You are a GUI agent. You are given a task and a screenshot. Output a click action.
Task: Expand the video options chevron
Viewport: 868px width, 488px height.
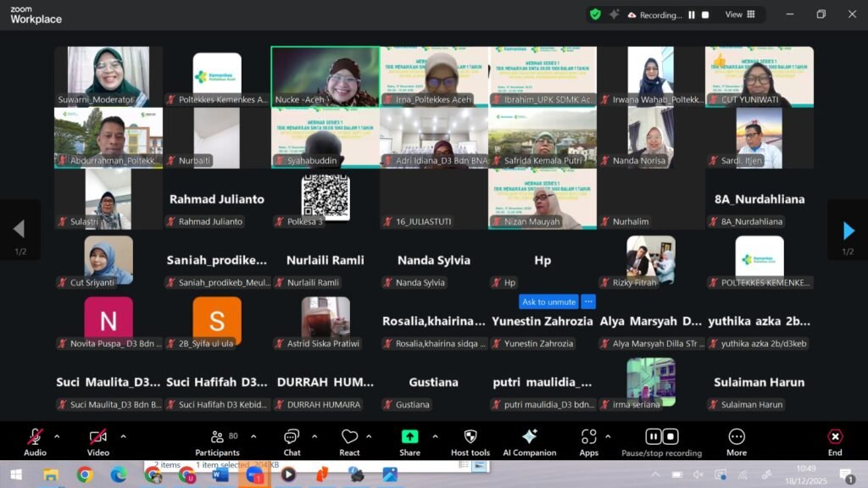pyautogui.click(x=123, y=436)
